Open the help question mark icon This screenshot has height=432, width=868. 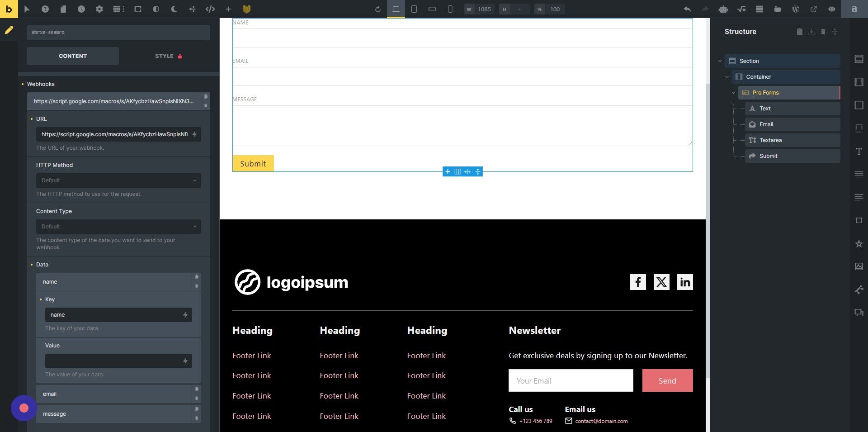(45, 9)
